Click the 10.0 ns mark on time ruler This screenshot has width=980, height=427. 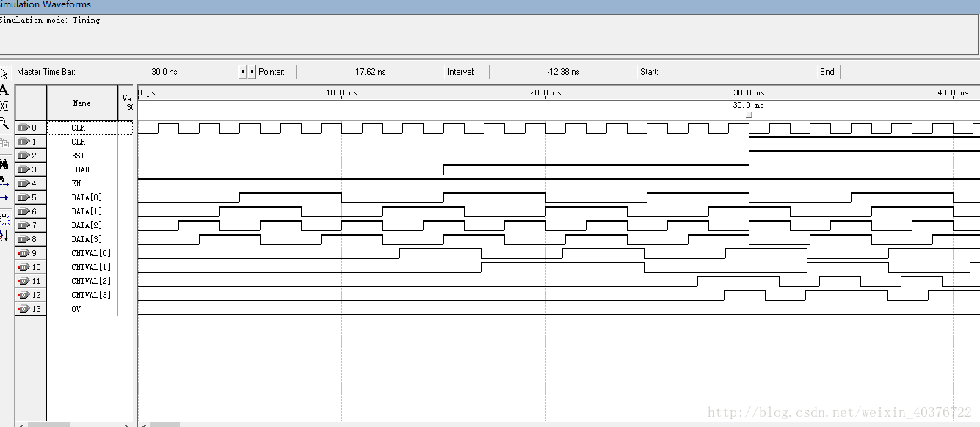(341, 93)
